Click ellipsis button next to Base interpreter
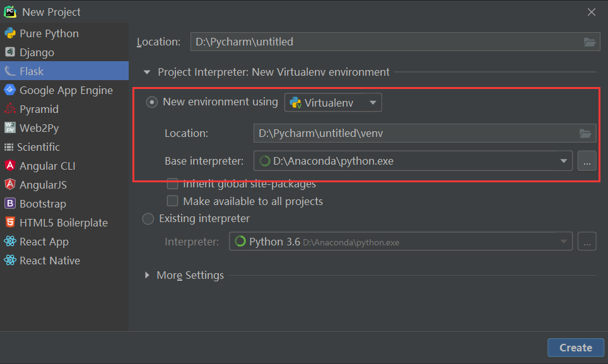The height and width of the screenshot is (364, 608). tap(587, 161)
